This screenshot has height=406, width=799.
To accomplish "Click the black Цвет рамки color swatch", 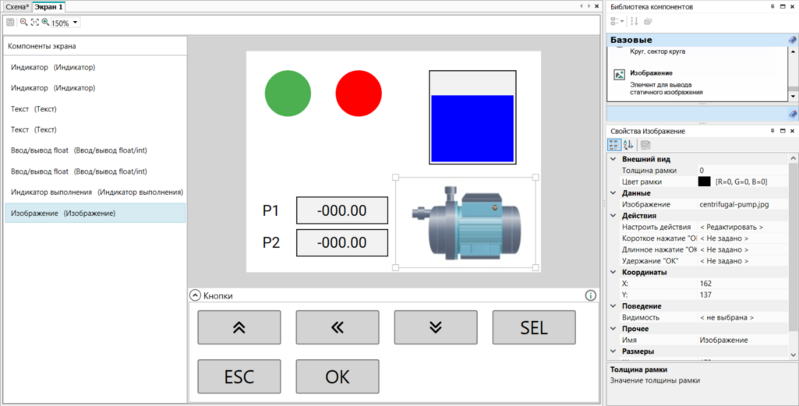I will (x=704, y=182).
